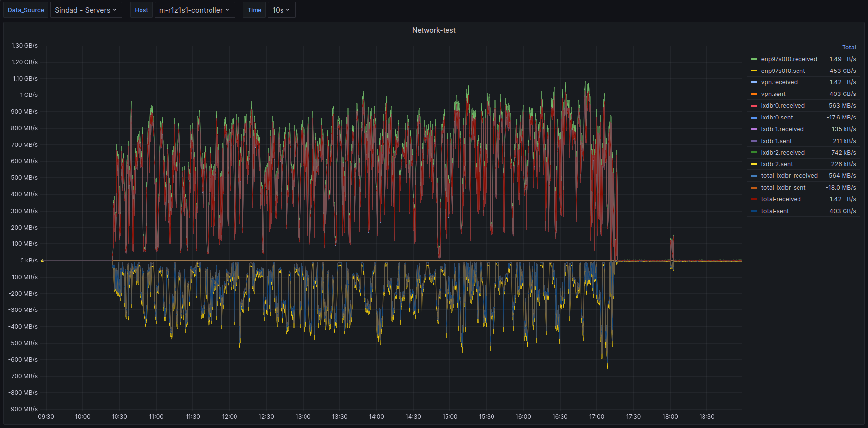This screenshot has height=428, width=868.
Task: Open color picker for total-sent series
Action: click(753, 211)
